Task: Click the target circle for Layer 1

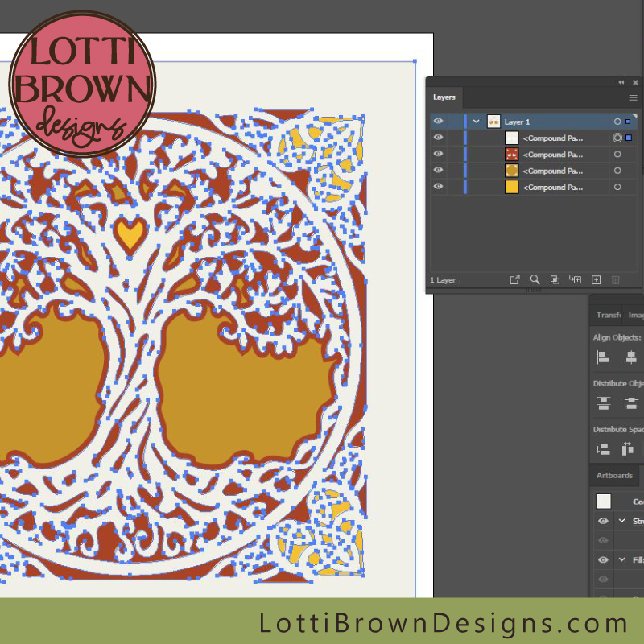Action: pos(617,122)
